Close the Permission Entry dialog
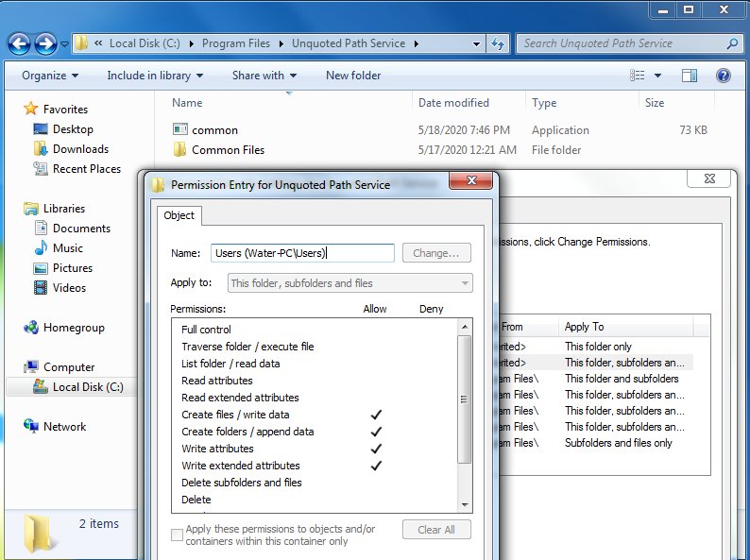The width and height of the screenshot is (750, 560). [x=471, y=180]
